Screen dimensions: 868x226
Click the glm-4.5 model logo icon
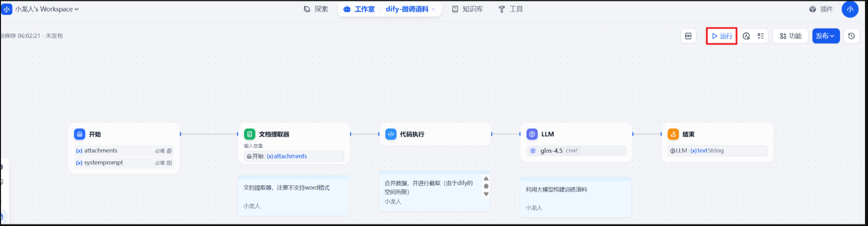pos(533,151)
